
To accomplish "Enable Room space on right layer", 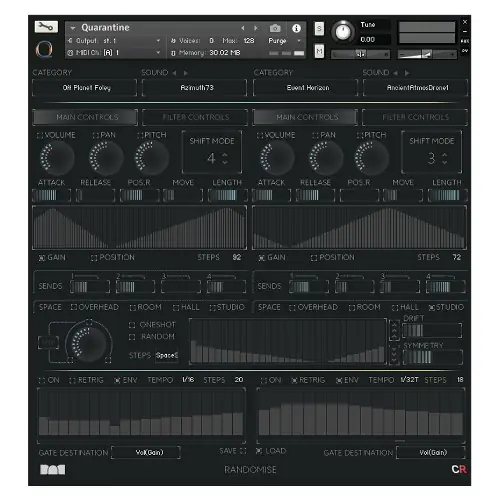I will [x=352, y=308].
